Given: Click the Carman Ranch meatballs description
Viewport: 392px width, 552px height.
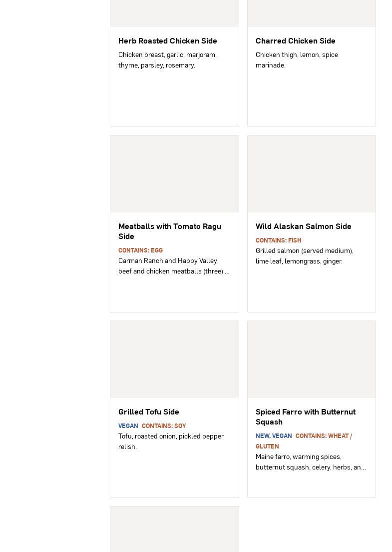Looking at the screenshot, I should pos(174,266).
